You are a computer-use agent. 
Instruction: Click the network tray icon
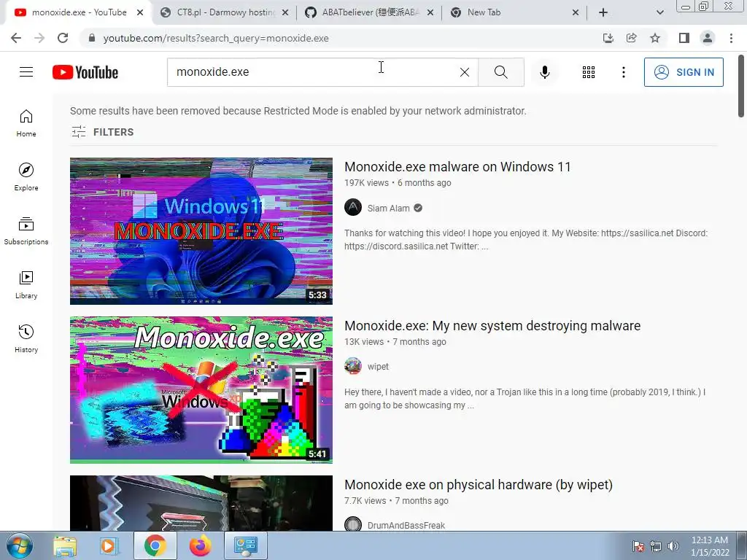point(656,546)
